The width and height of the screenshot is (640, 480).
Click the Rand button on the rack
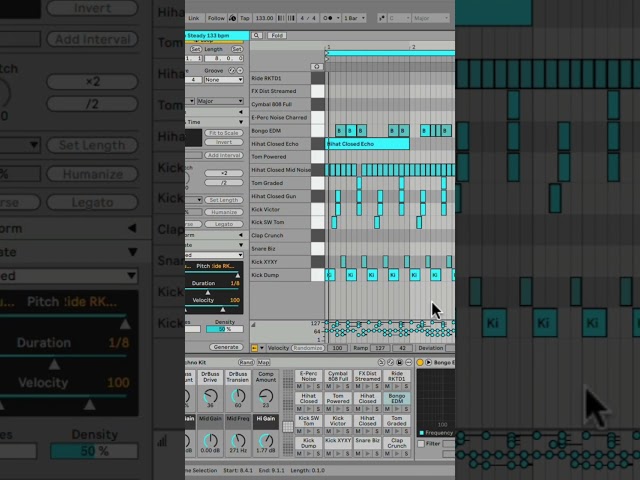click(x=246, y=362)
